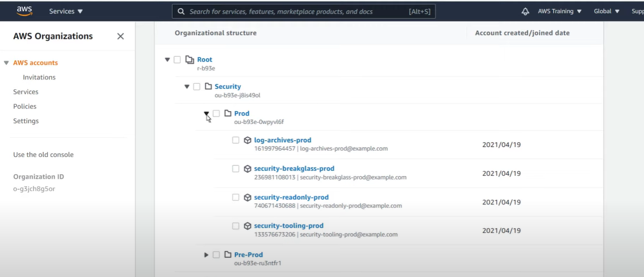
Task: Click the root ID r-b93e
Action: pos(206,69)
